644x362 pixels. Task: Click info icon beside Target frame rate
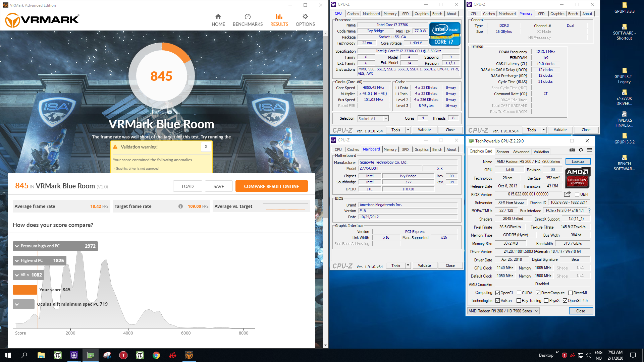coord(180,206)
